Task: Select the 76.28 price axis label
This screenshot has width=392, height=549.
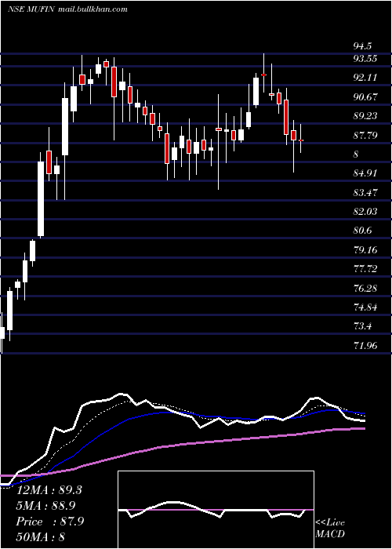Action: coord(365,288)
